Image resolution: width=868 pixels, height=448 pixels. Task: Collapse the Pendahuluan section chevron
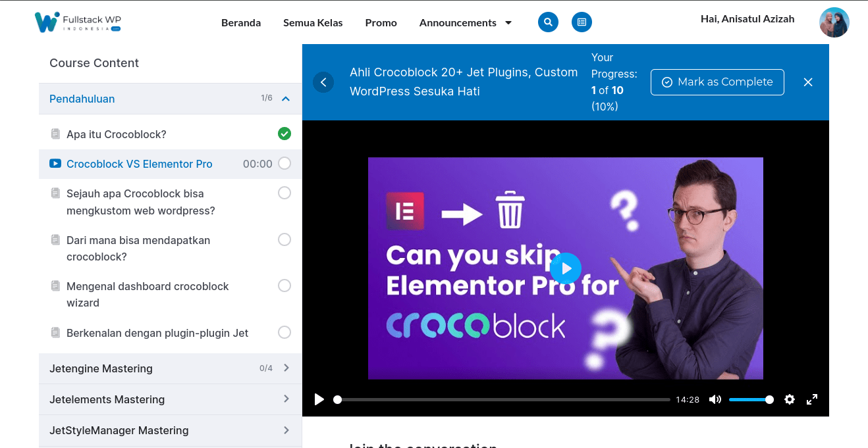[x=286, y=99]
